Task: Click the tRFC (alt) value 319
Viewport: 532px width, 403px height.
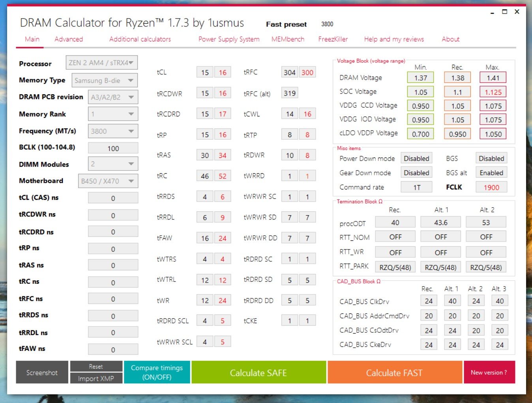Action: pos(290,93)
